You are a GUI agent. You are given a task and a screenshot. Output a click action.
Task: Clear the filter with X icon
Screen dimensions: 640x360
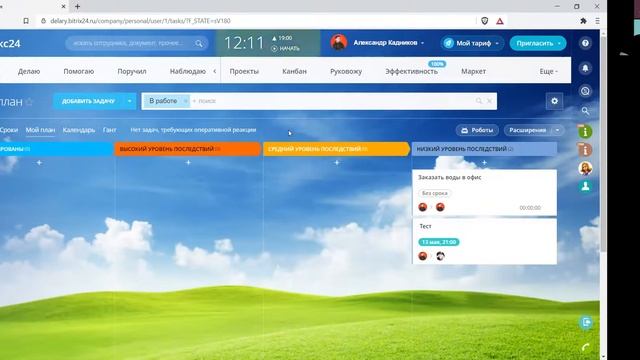(489, 101)
